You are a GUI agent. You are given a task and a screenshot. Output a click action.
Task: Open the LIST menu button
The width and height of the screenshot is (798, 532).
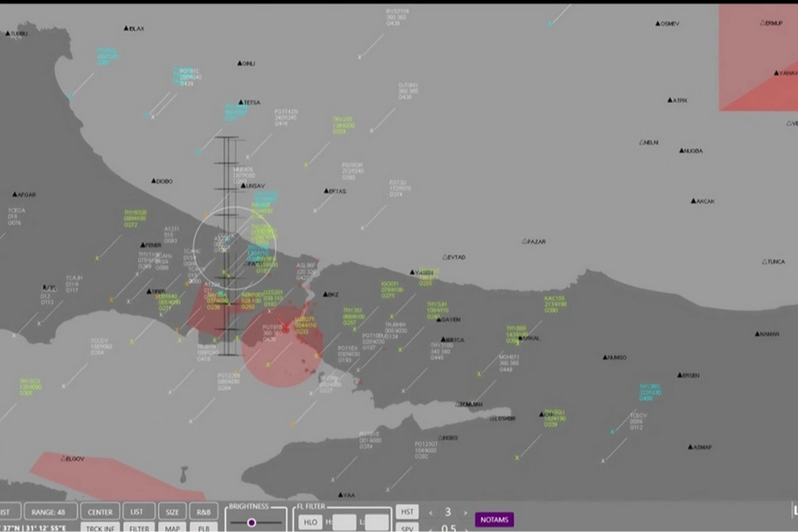137,512
